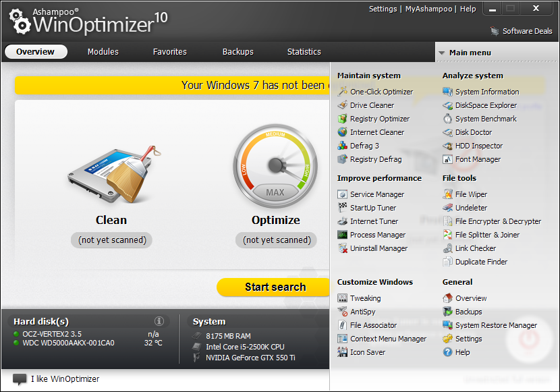Screen dimensions: 560x392
Task: Switch to the Overview tab
Action: coord(36,52)
